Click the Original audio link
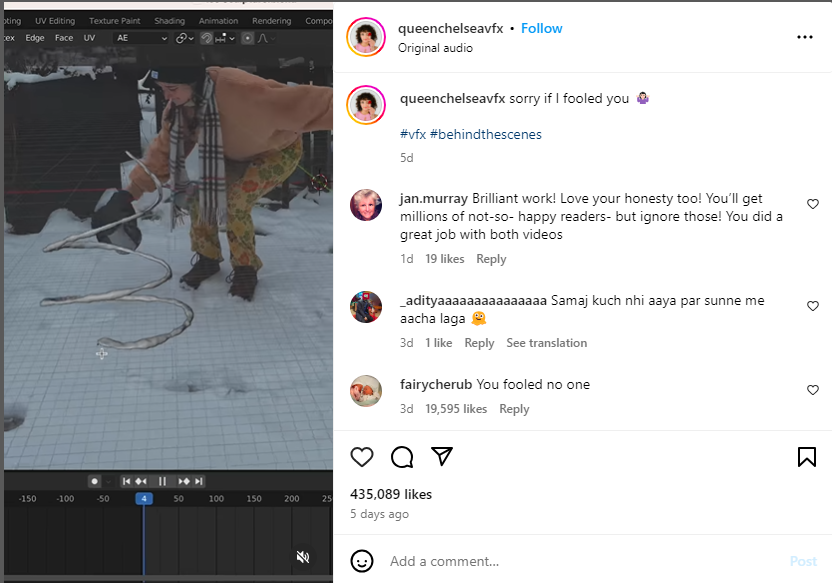The width and height of the screenshot is (832, 583). [x=435, y=48]
